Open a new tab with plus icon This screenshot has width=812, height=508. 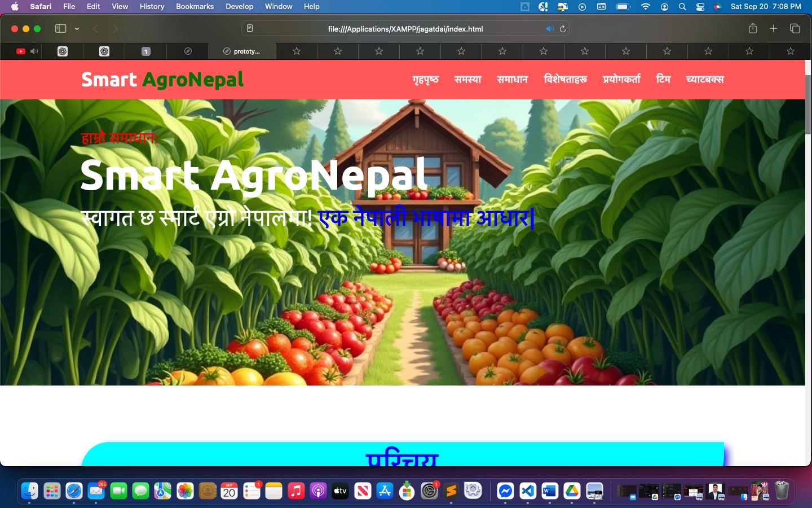pos(774,29)
